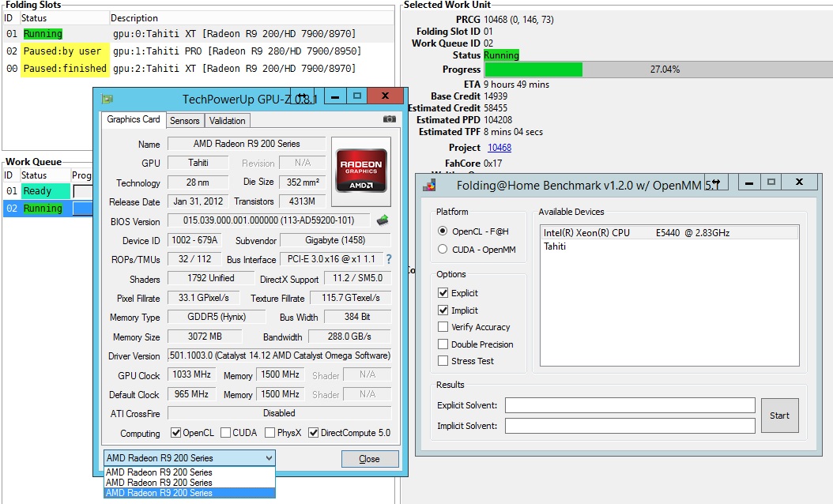
Task: Toggle the PhysX computing checkbox in GPU-Z
Action: (x=269, y=433)
